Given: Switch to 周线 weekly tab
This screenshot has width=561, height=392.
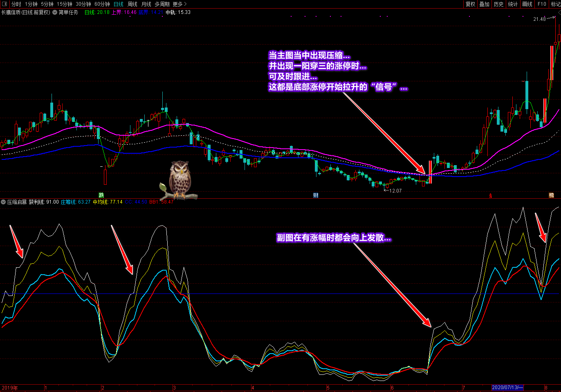Looking at the screenshot, I should (x=132, y=4).
